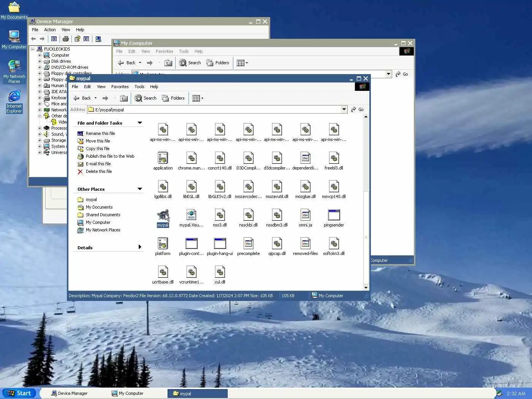Click the Search button in mypal toolbar
This screenshot has height=399, width=532.
pyautogui.click(x=146, y=98)
